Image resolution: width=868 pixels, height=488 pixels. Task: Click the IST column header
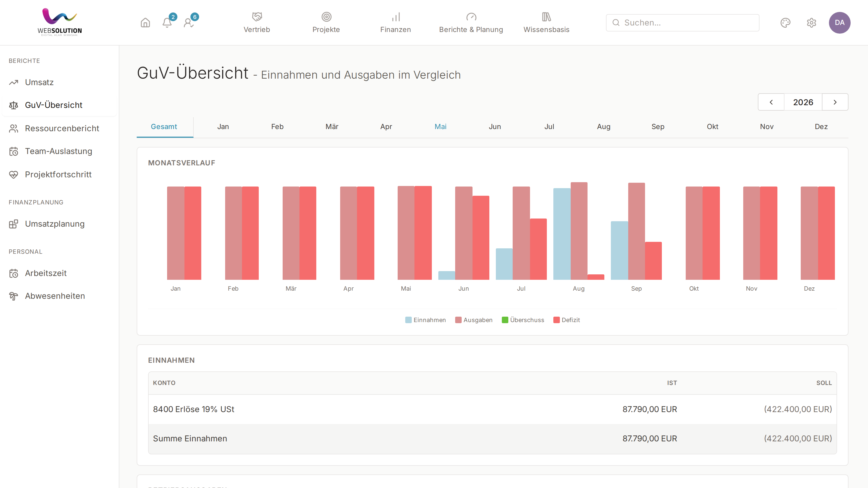click(x=672, y=383)
